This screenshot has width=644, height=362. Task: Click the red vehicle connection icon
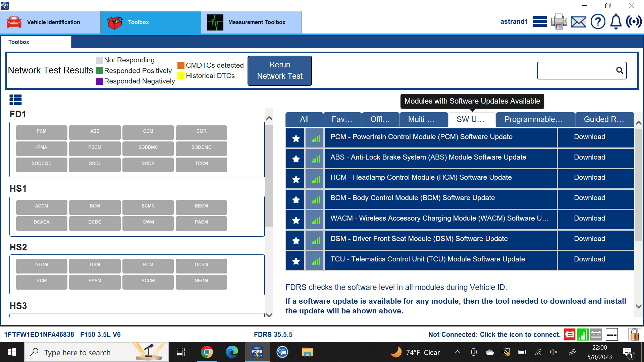pyautogui.click(x=570, y=334)
